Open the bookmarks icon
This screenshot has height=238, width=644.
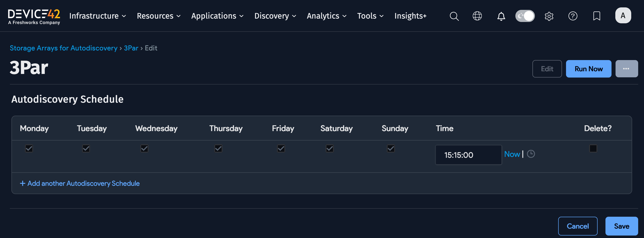tap(596, 16)
